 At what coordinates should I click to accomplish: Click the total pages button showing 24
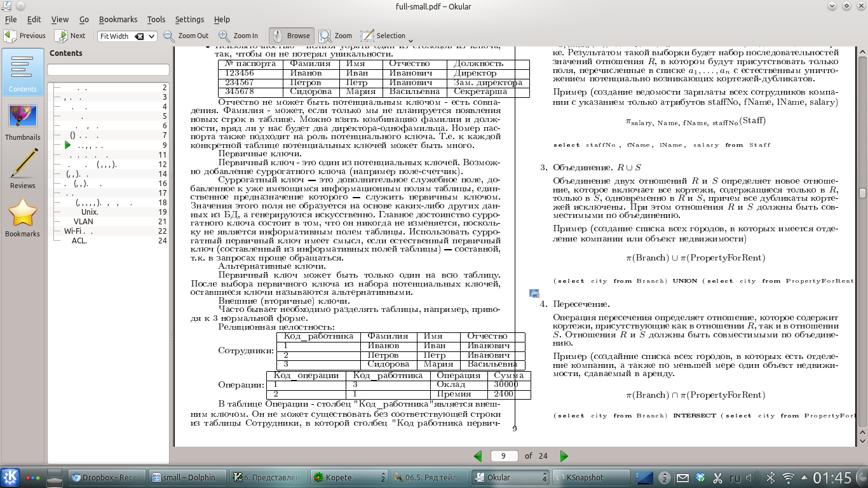click(x=543, y=456)
